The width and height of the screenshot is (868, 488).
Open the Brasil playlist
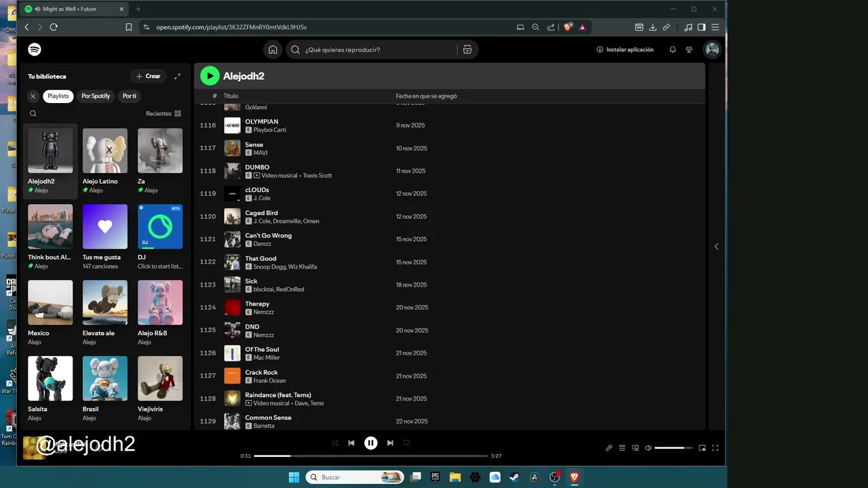pos(105,389)
